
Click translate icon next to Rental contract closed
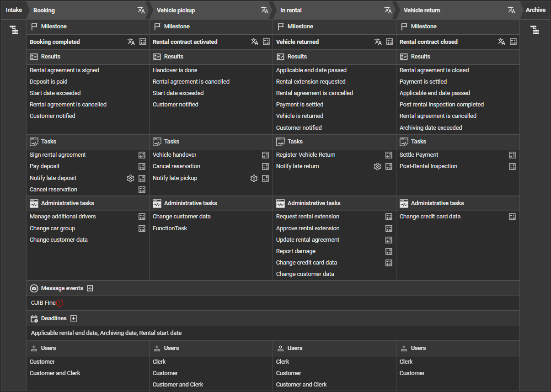click(x=502, y=42)
